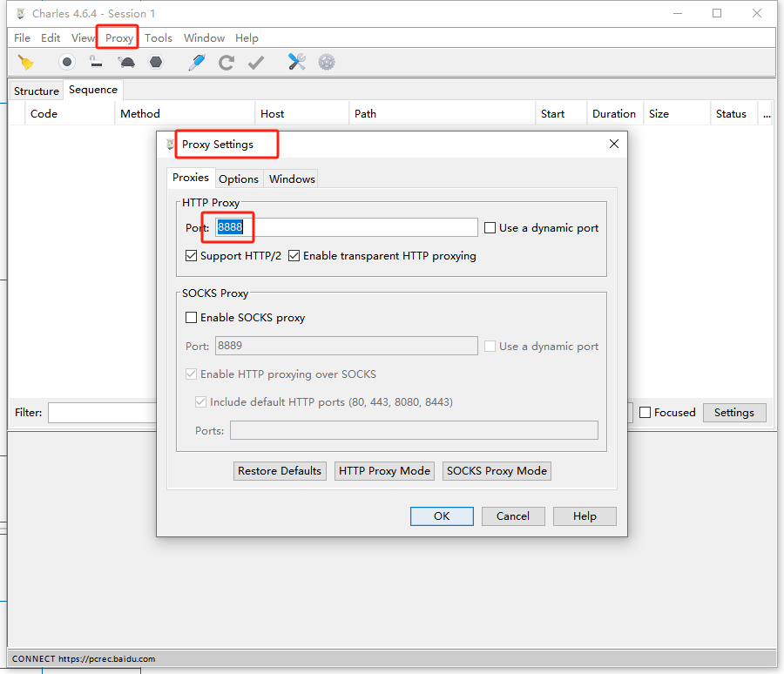This screenshot has height=674, width=784.
Task: Select the Windows tab in dialog
Action: (x=292, y=179)
